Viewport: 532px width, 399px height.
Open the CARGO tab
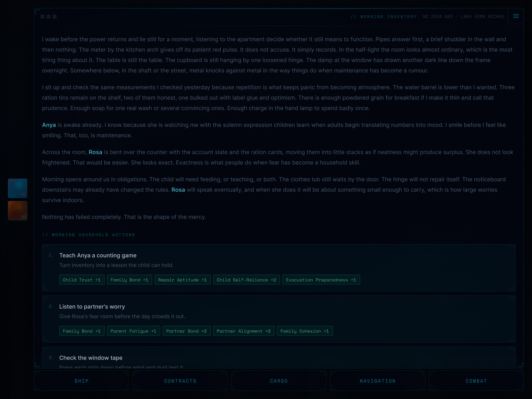click(x=279, y=381)
